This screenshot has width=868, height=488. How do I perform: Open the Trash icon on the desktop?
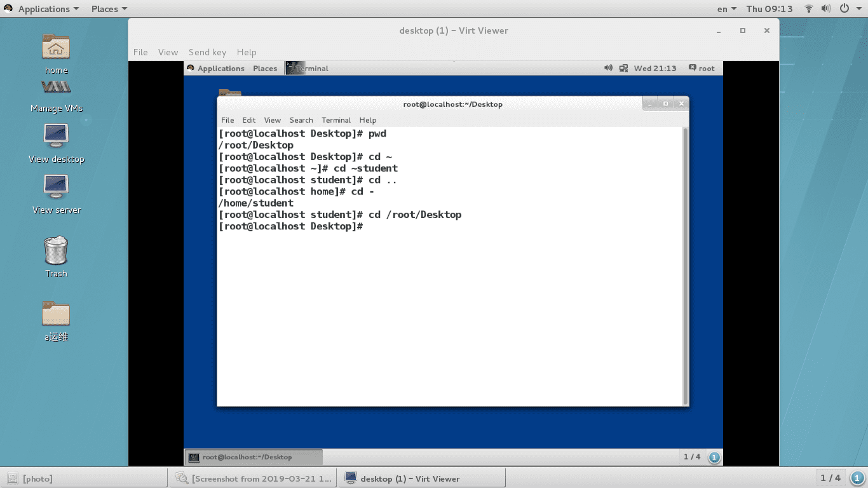pos(56,250)
